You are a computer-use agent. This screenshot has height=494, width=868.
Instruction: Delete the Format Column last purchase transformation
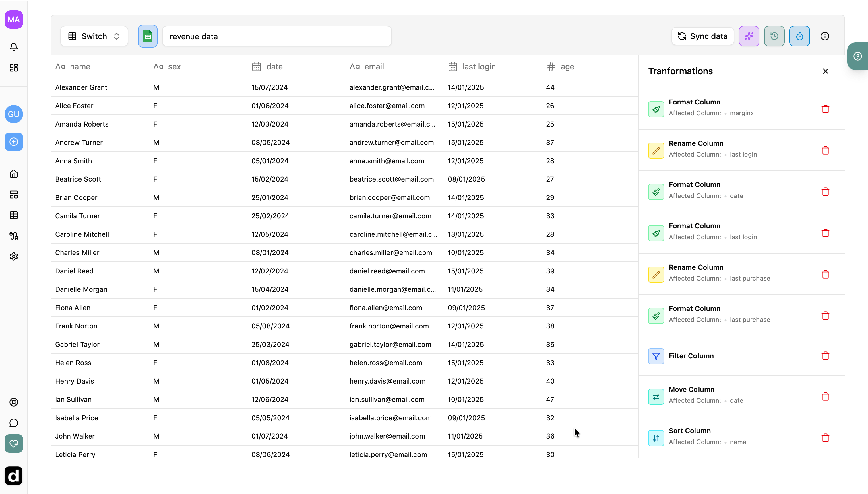pyautogui.click(x=825, y=316)
